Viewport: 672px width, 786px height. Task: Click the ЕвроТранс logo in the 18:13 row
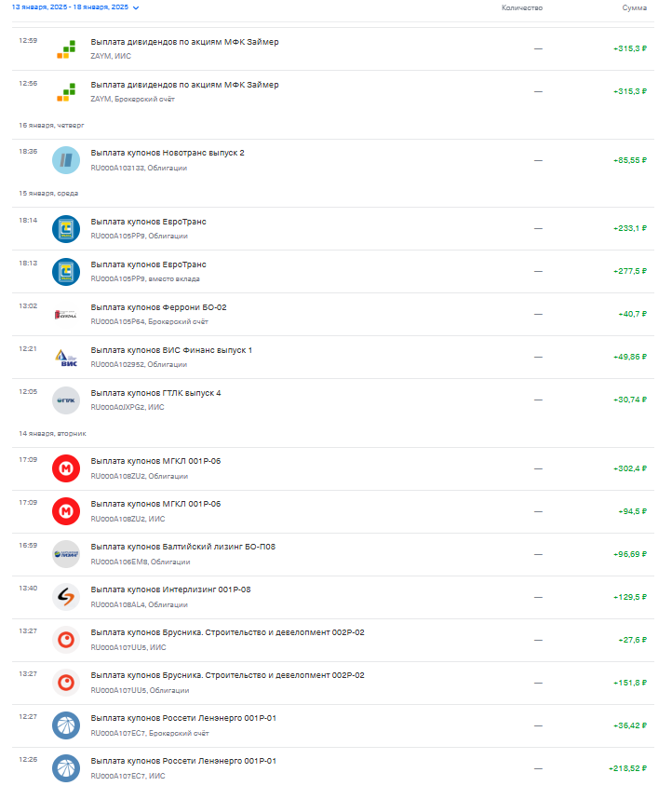click(66, 272)
